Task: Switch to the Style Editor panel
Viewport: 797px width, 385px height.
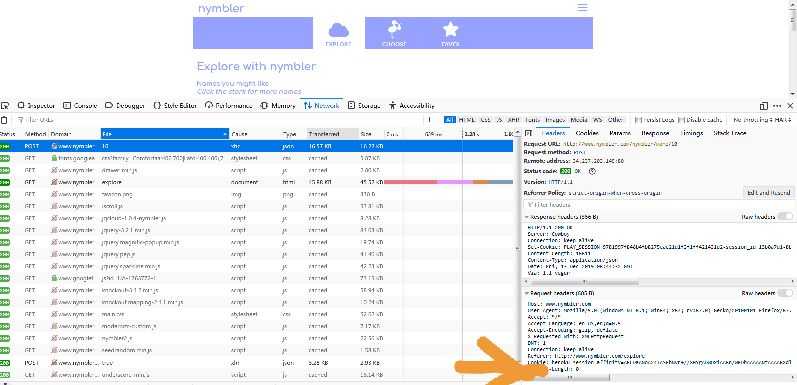Action: (176, 106)
